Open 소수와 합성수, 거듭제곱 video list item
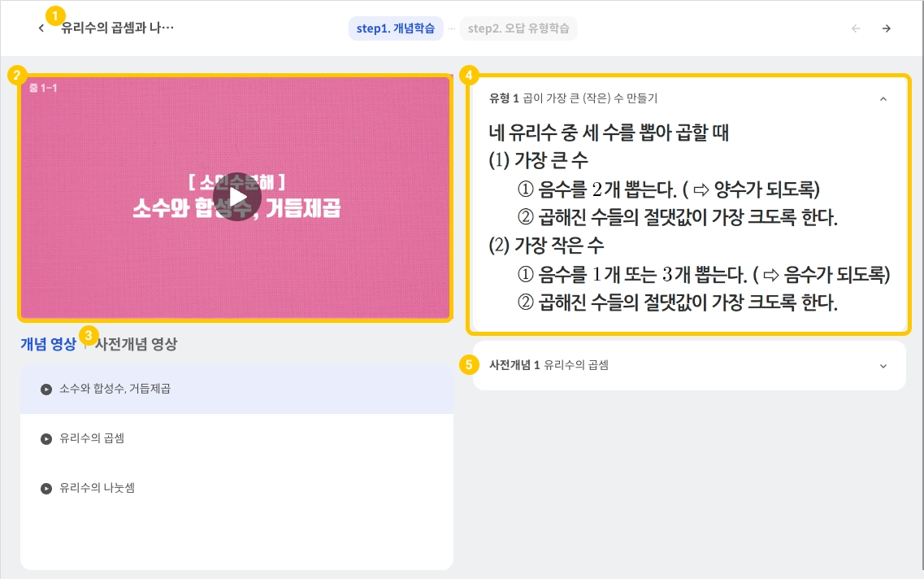 point(237,390)
